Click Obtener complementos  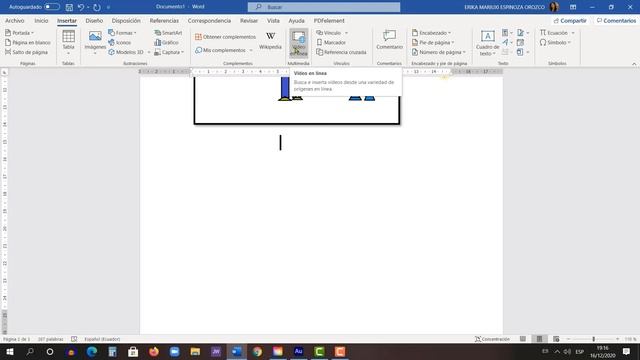point(225,37)
